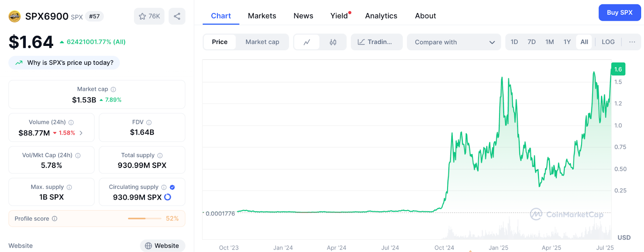Click the circulating supply progress ring
This screenshot has height=252, width=644.
(168, 197)
